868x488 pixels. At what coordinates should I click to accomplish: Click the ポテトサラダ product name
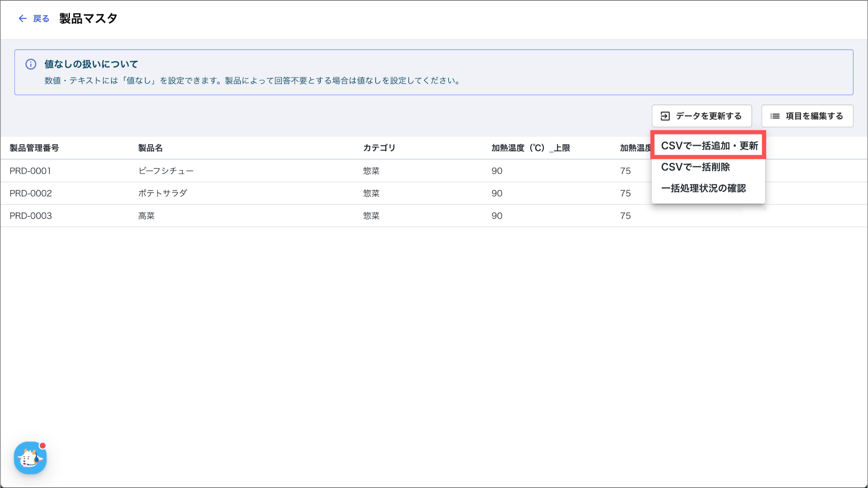pos(163,193)
